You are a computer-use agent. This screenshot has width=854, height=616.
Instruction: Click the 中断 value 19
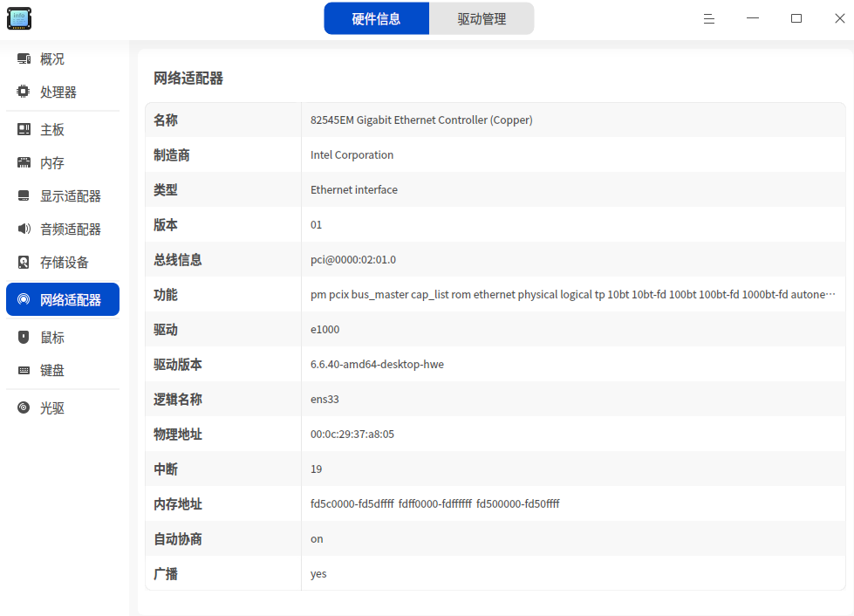coord(316,469)
